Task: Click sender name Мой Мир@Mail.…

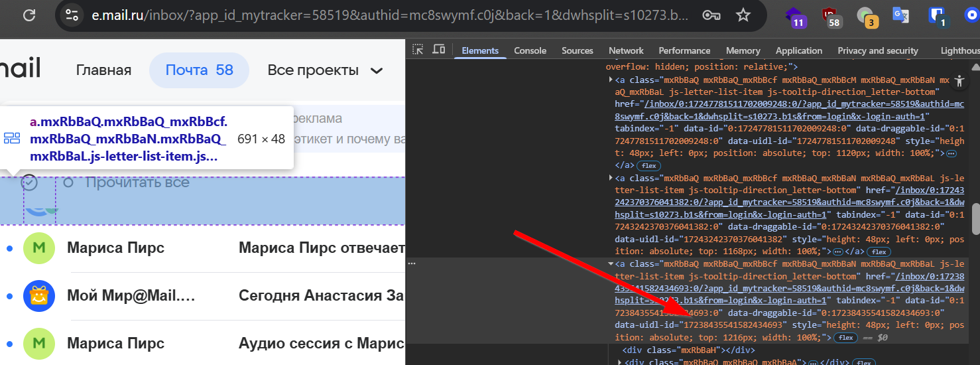Action: coord(131,296)
